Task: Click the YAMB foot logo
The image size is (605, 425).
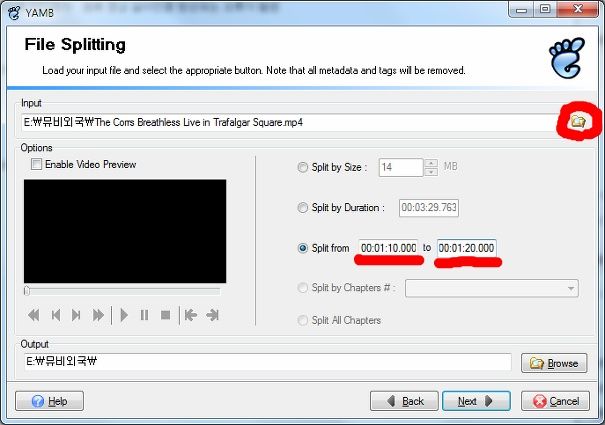Action: click(567, 58)
